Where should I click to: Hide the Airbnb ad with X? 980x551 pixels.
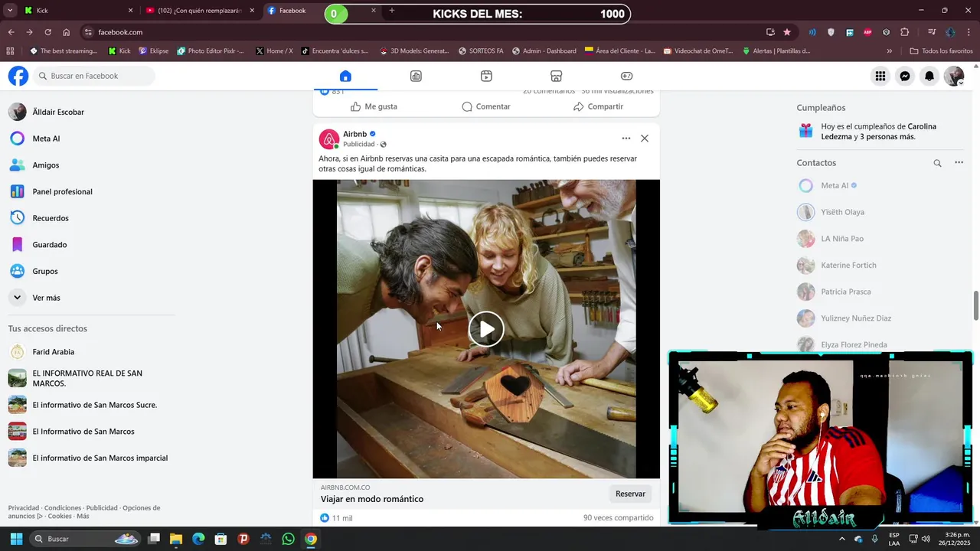[x=645, y=139]
